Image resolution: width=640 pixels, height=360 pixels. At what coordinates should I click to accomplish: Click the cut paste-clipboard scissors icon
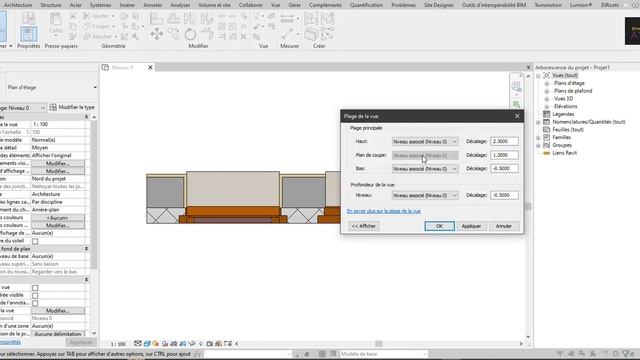point(72,16)
